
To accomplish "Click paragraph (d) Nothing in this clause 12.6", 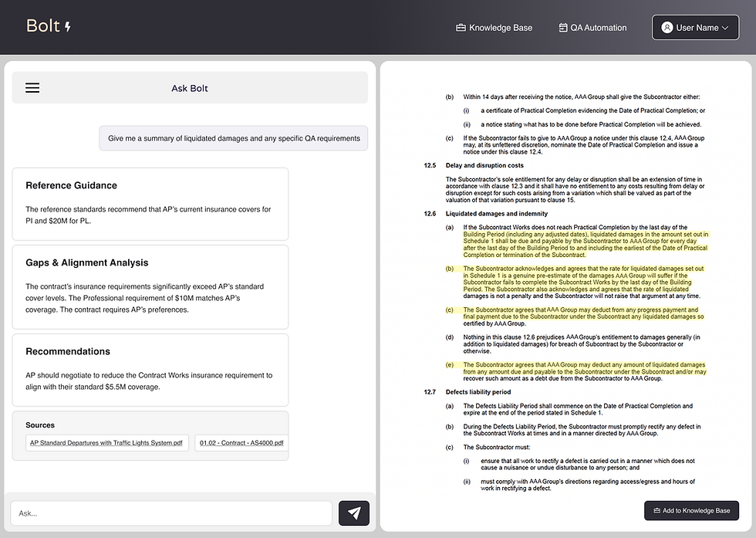I will click(x=582, y=344).
